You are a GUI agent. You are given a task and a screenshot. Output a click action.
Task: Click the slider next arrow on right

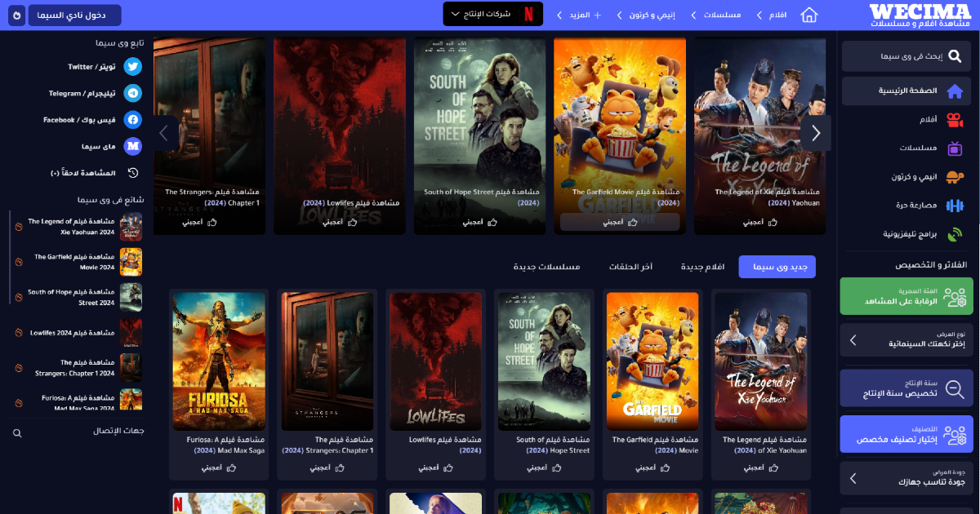(815, 133)
